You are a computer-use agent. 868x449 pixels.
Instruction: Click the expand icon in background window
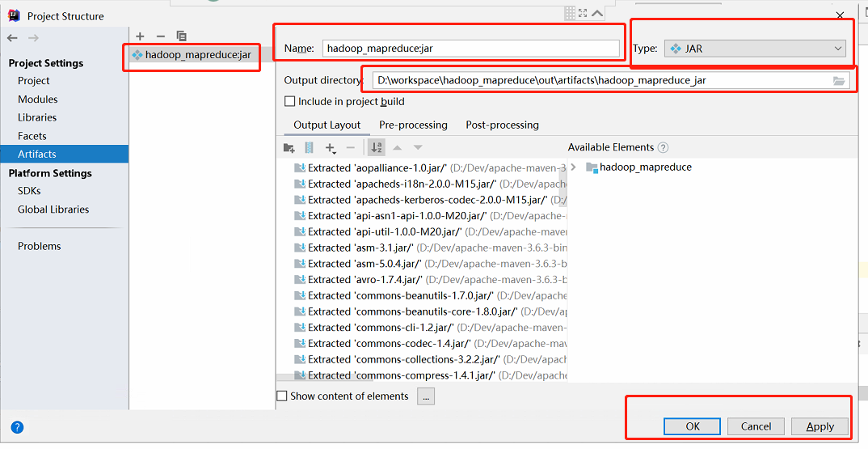(x=583, y=13)
